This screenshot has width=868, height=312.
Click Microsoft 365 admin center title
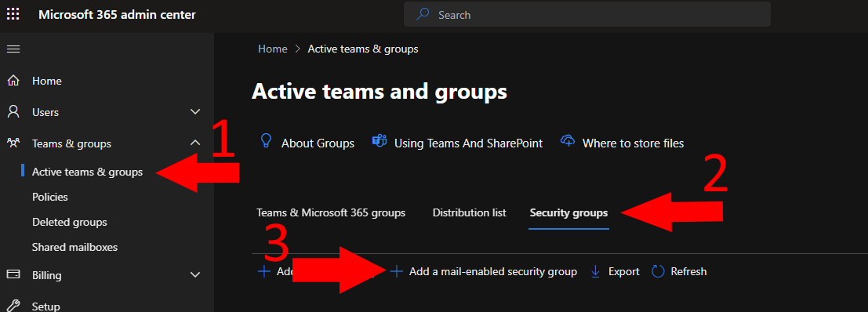tap(117, 15)
